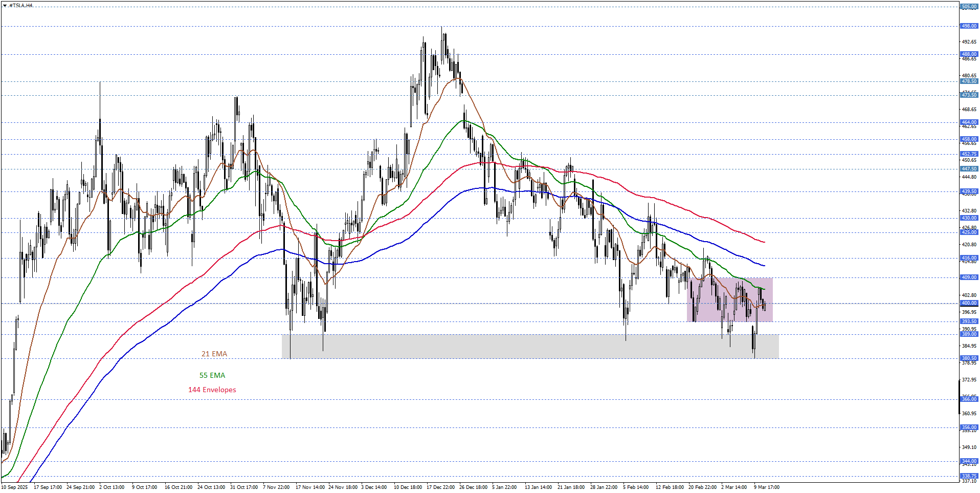Viewport: 980px width, 493px height.
Task: Click the 498.00 price level tag
Action: 969,26
